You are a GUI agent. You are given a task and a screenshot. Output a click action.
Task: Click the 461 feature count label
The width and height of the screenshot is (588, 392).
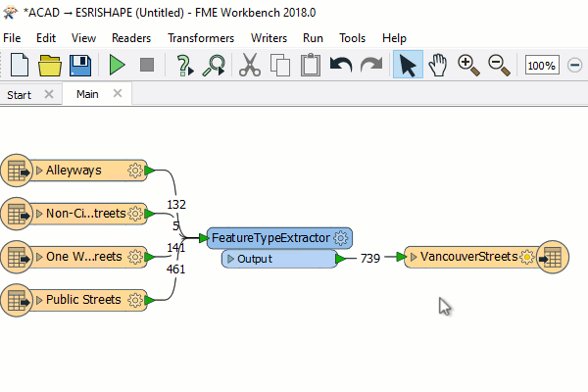175,269
